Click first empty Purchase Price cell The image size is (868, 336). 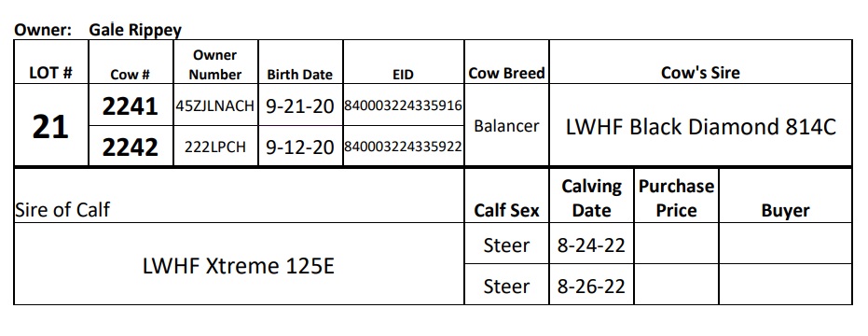tap(676, 244)
